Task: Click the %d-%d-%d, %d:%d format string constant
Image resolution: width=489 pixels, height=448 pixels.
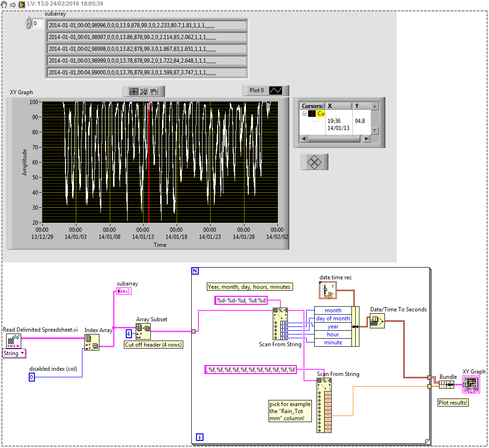Action: (241, 301)
